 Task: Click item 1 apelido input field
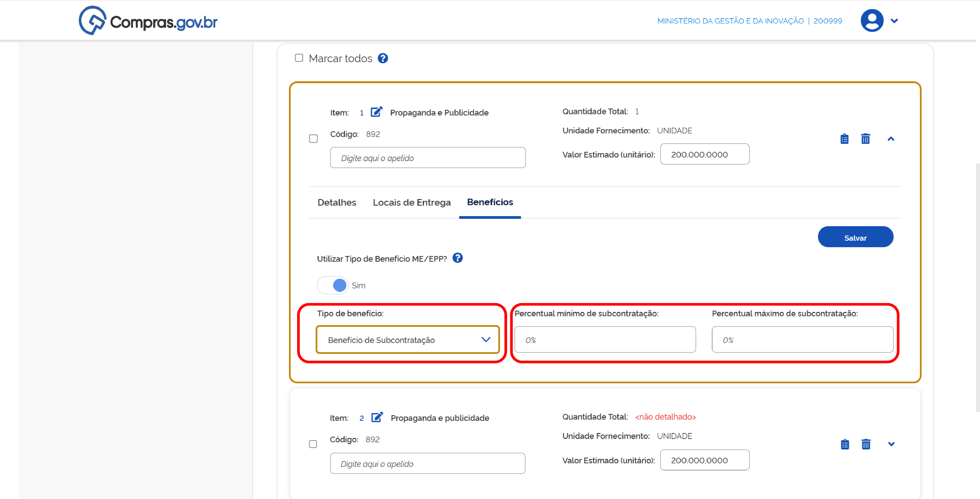(x=428, y=158)
